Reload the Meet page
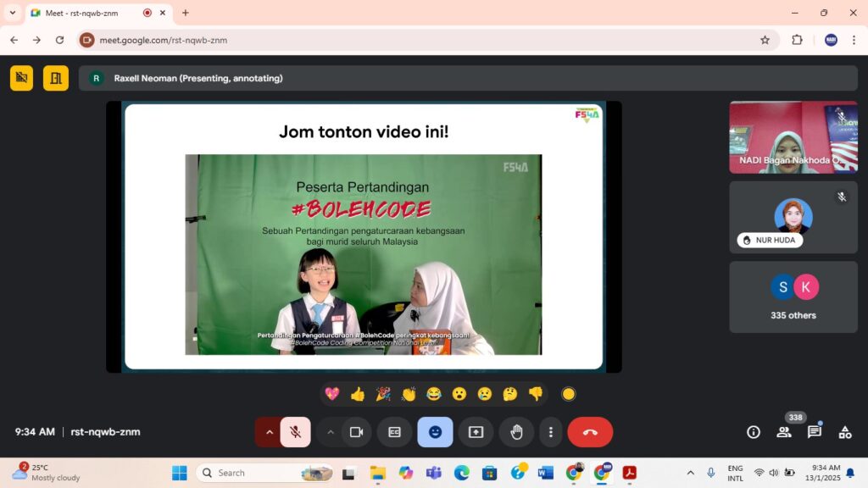Viewport: 868px width, 488px height. (60, 40)
